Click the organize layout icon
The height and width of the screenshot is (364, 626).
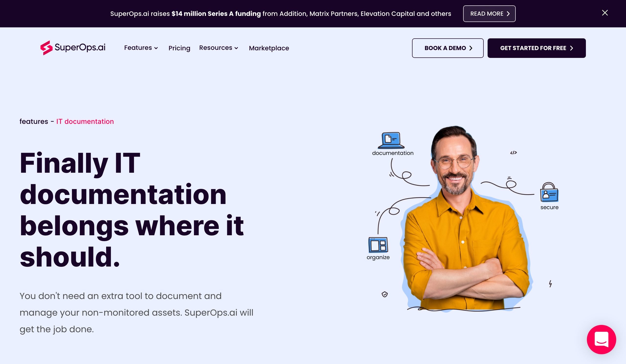(378, 245)
